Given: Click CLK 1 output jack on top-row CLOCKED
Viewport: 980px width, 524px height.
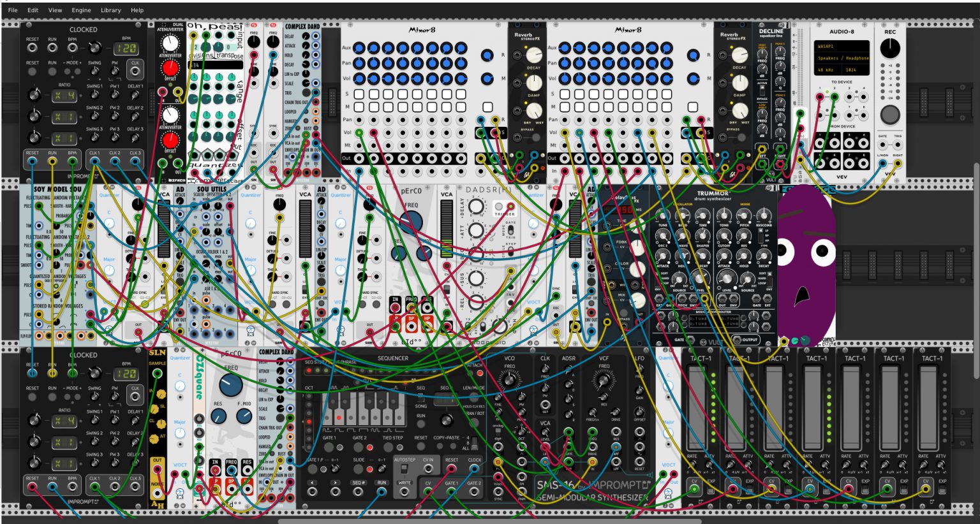Looking at the screenshot, I should pos(94,162).
